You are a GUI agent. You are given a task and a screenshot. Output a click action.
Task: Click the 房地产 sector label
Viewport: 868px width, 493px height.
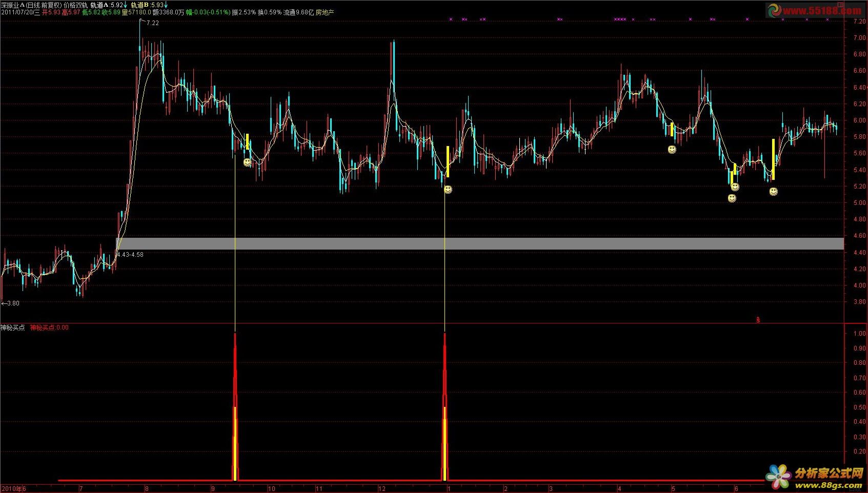[325, 12]
